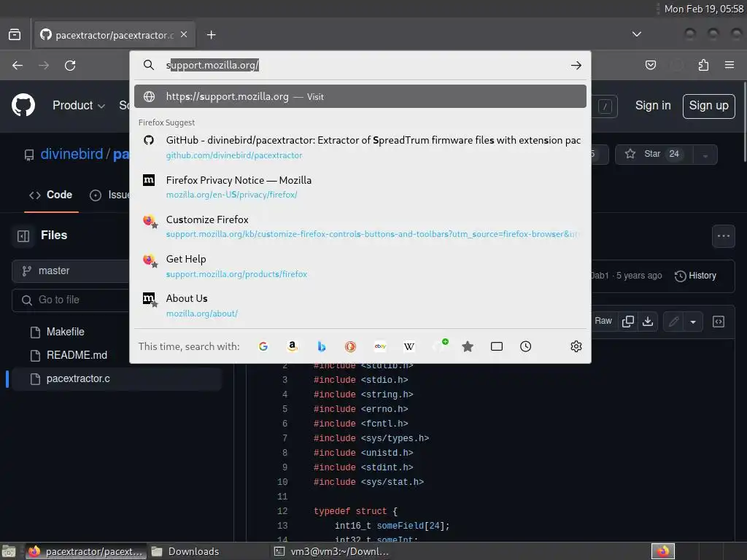Switch to the Issues tab
The height and width of the screenshot is (560, 747).
click(x=109, y=195)
